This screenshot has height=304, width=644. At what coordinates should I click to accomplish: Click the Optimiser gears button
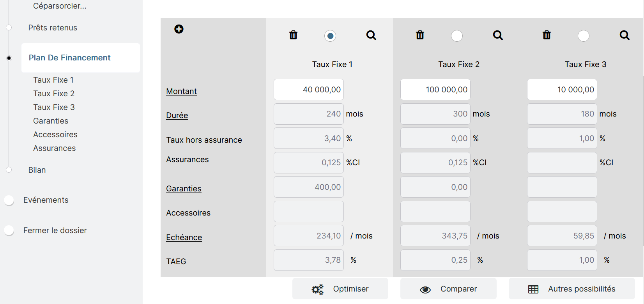(x=340, y=289)
